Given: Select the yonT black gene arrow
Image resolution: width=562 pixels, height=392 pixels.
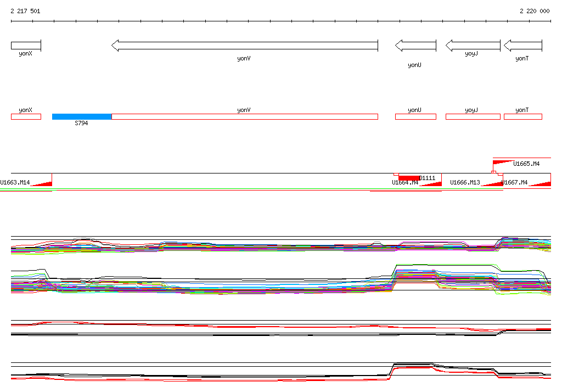Looking at the screenshot, I should pyautogui.click(x=523, y=46).
